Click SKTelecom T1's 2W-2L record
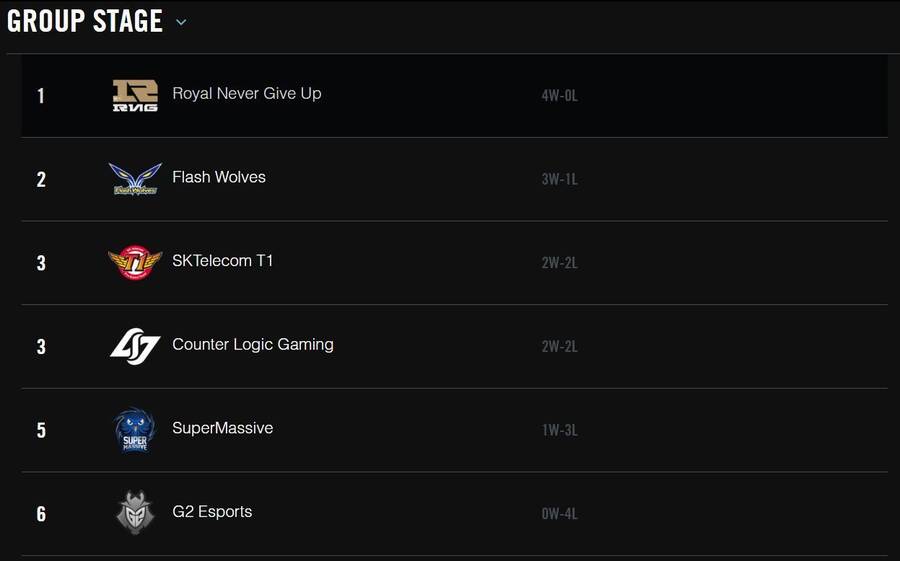Image resolution: width=900 pixels, height=561 pixels. (x=560, y=263)
